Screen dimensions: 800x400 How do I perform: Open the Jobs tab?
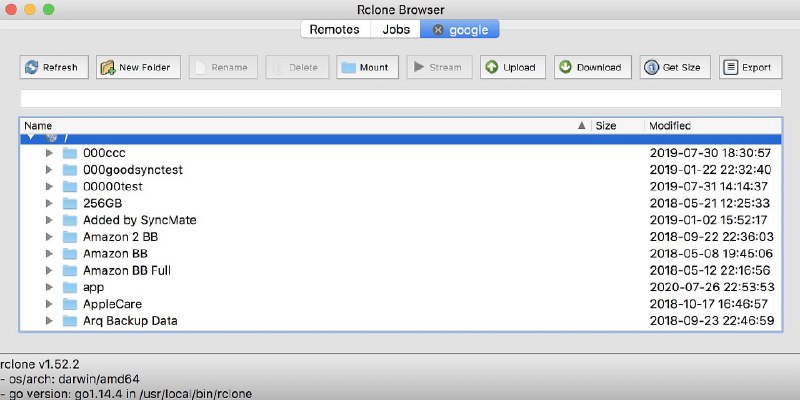point(396,30)
